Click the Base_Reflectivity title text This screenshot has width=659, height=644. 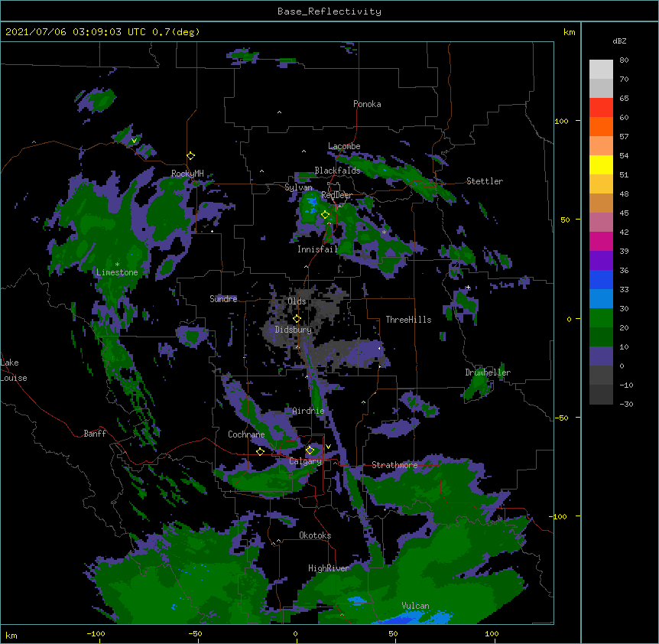(x=329, y=11)
